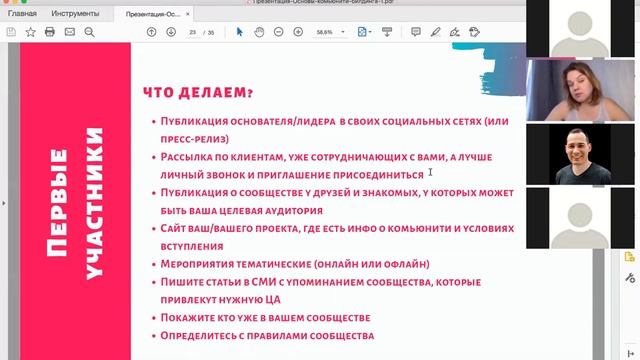Star this document as a favorite
640x360 pixels.
tap(31, 32)
